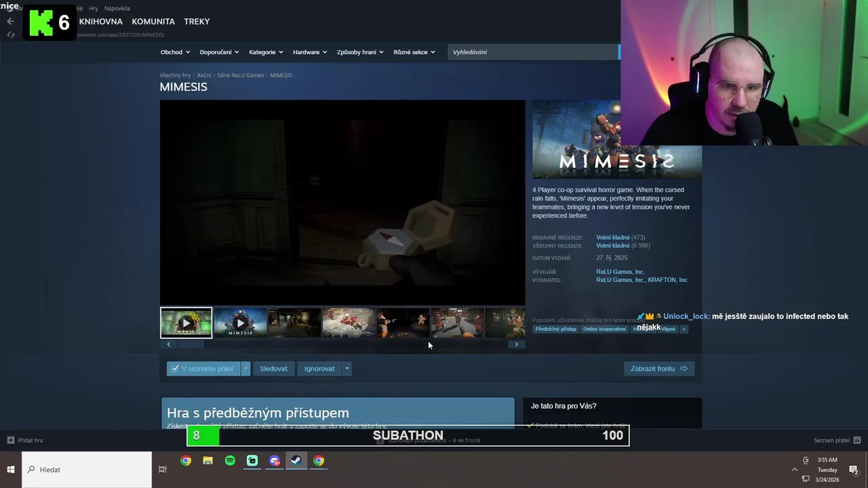Play the first trailer thumbnail
The height and width of the screenshot is (488, 868).
[x=186, y=323]
